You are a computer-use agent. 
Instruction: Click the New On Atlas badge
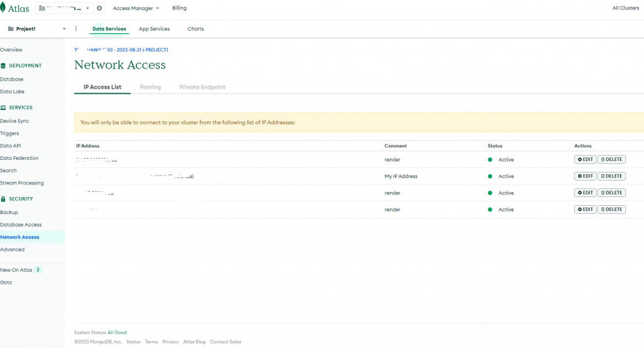(x=38, y=270)
